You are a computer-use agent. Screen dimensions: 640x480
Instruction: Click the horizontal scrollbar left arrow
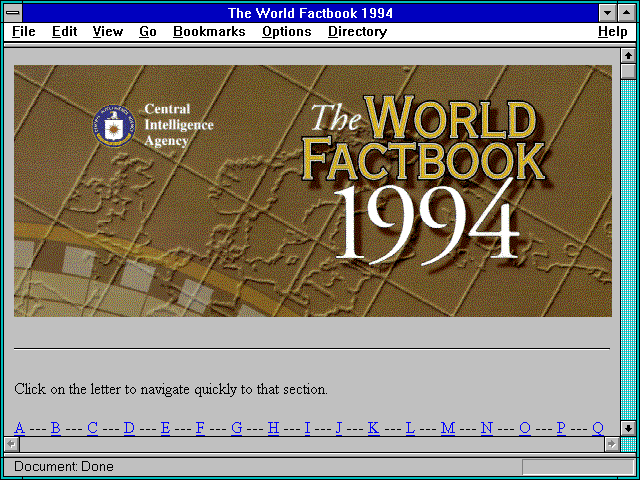pyautogui.click(x=11, y=444)
